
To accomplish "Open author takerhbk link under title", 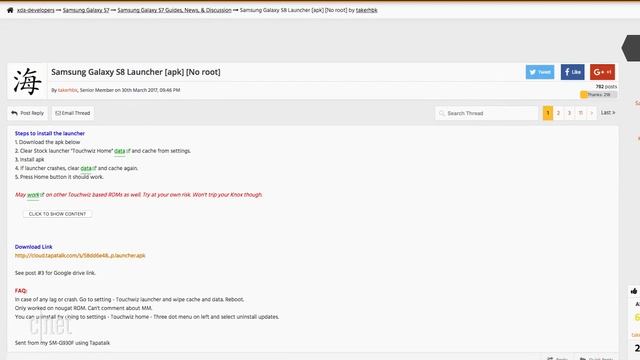I will click(67, 90).
